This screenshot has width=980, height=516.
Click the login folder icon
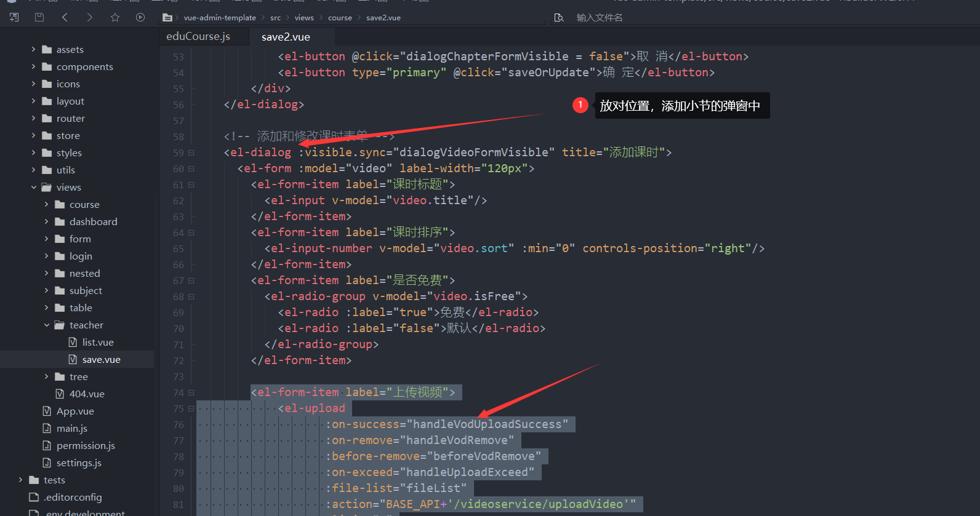[x=60, y=256]
